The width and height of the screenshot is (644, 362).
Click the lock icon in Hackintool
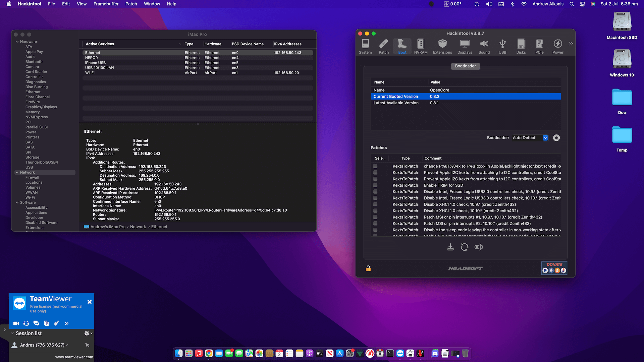tap(368, 268)
